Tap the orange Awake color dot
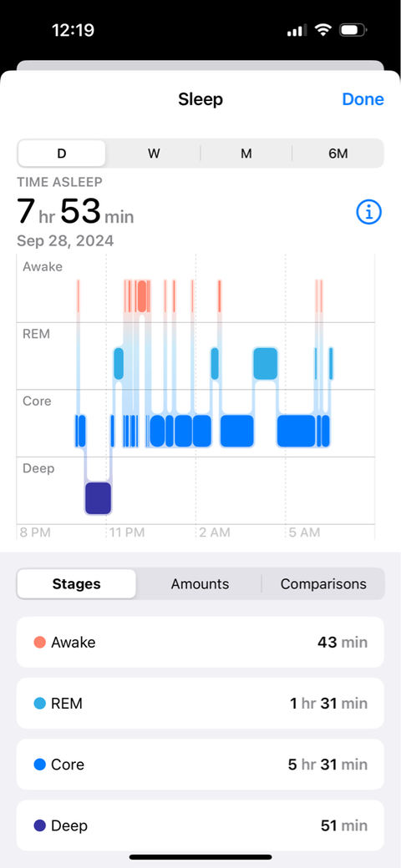 click(x=40, y=642)
